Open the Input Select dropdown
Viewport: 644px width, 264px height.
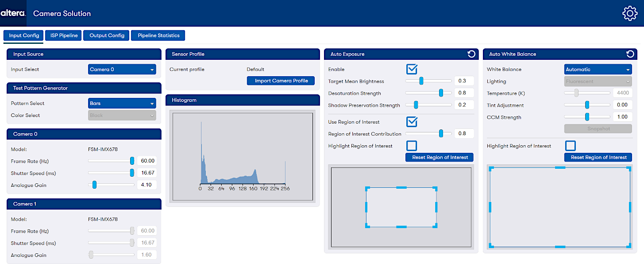122,70
